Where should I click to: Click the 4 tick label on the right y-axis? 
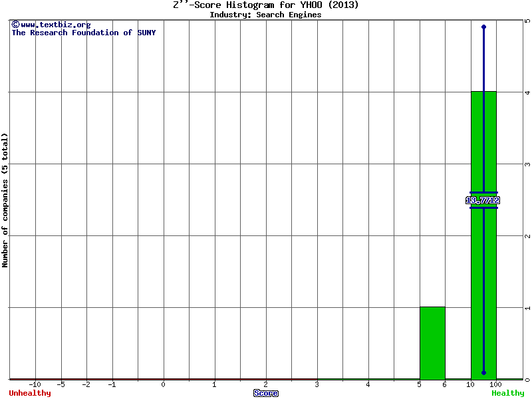point(527,92)
